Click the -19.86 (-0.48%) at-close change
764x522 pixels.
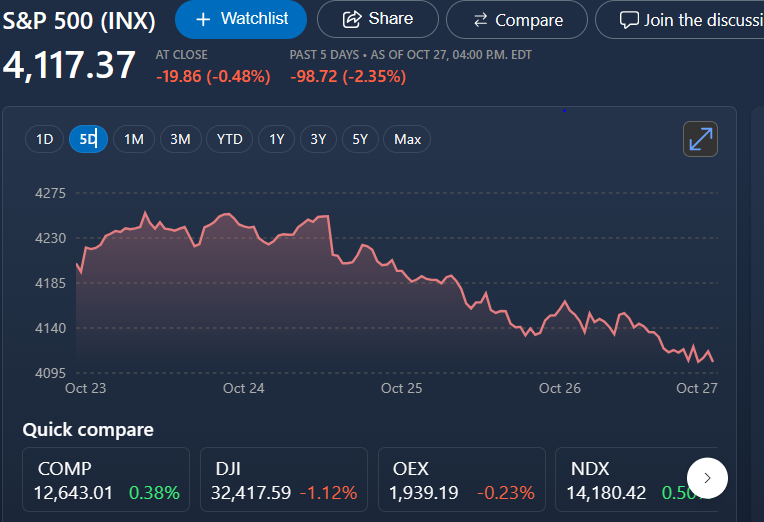(213, 77)
